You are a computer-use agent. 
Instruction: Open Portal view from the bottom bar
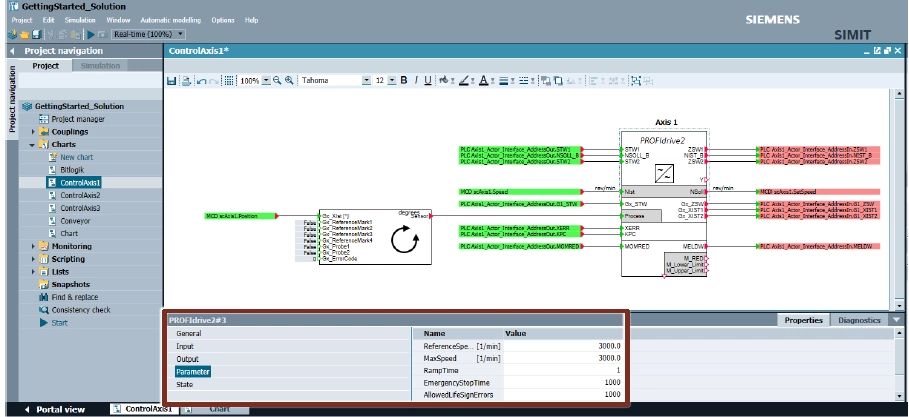click(55, 409)
